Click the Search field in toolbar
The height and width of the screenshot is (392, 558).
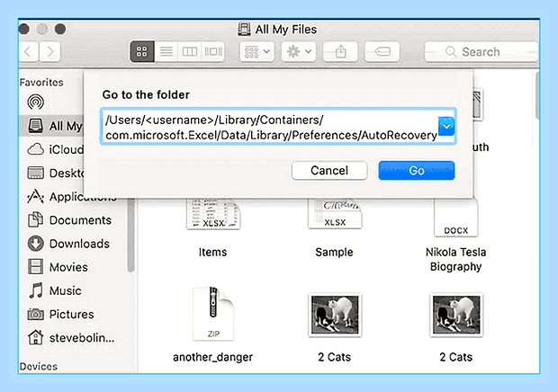click(x=481, y=52)
